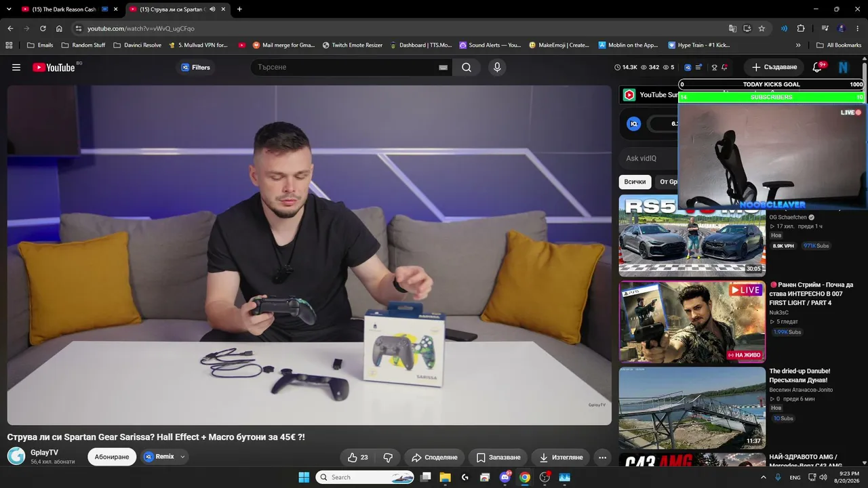Like the video with 23 likes

(357, 457)
